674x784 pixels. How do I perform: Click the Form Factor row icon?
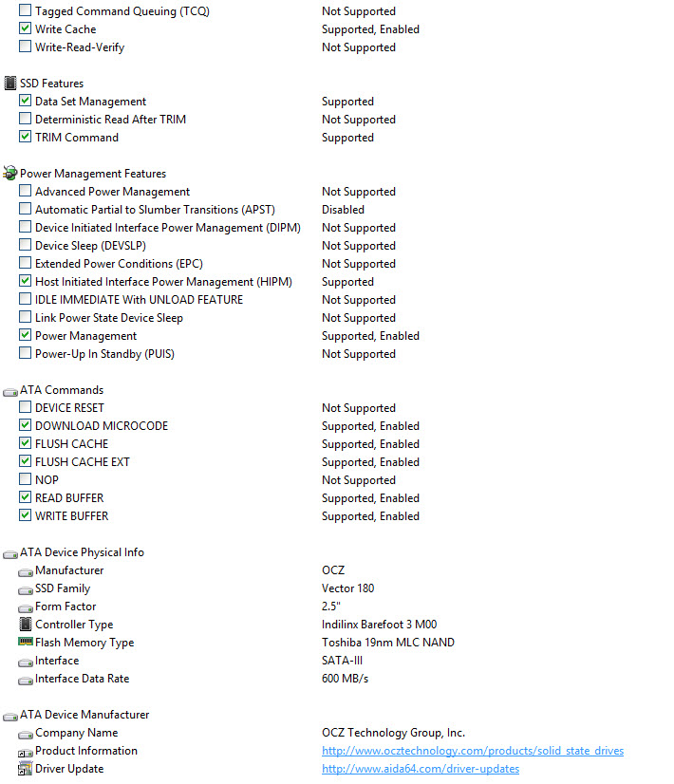26,608
